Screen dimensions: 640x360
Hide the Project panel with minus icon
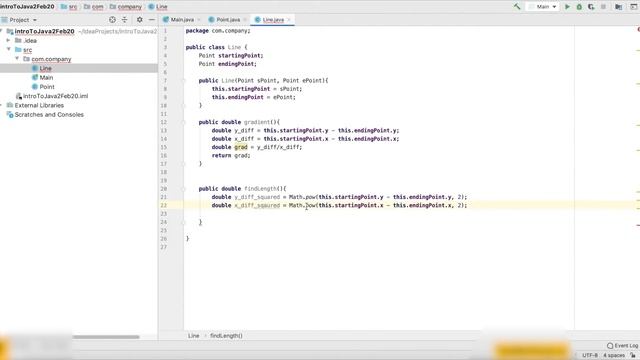[x=151, y=20]
